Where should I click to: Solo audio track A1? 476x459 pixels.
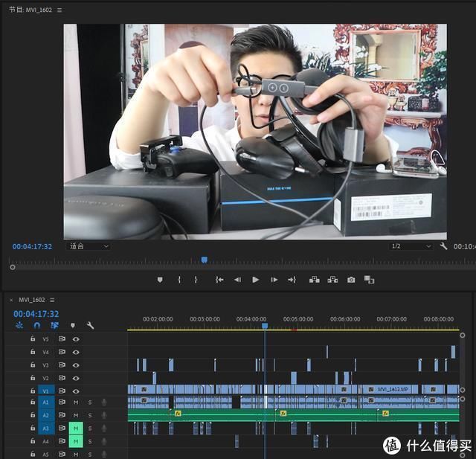(x=90, y=402)
